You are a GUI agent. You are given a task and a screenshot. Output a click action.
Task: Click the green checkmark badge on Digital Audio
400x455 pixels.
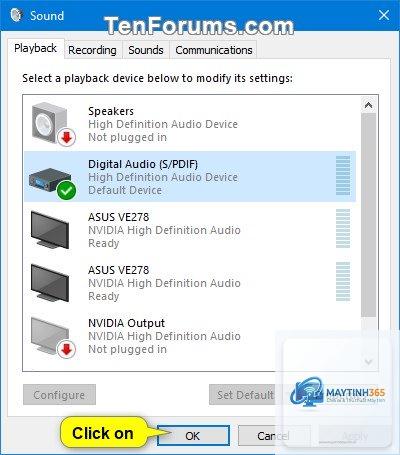click(x=66, y=191)
